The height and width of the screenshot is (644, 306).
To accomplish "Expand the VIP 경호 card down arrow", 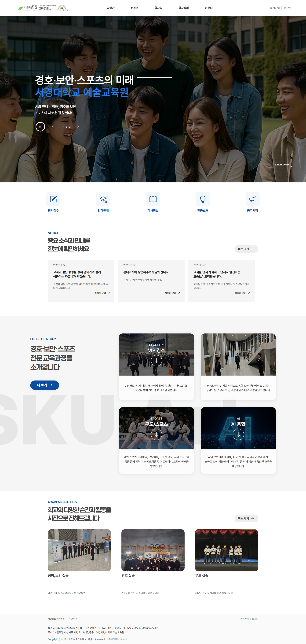I will point(156,361).
